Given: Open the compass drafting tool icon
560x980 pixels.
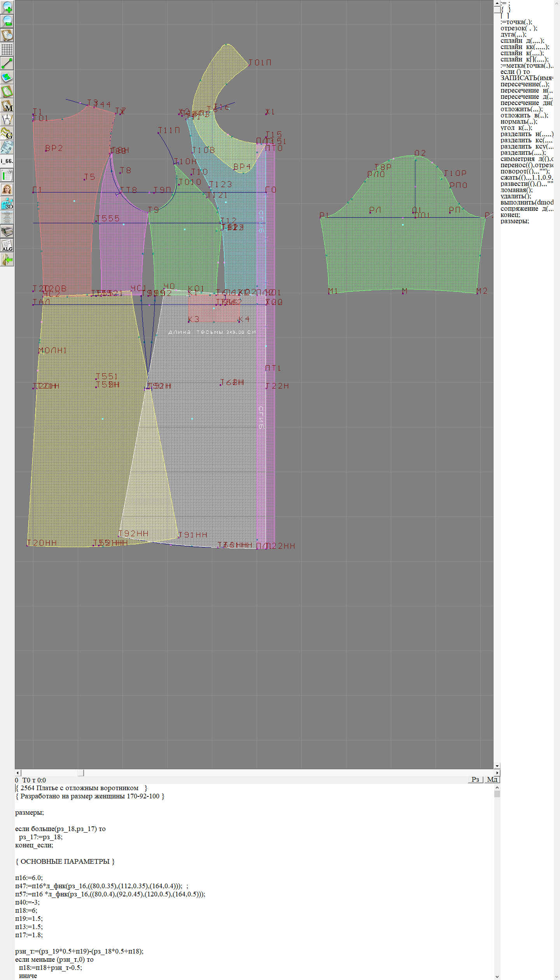Looking at the screenshot, I should pyautogui.click(x=7, y=119).
